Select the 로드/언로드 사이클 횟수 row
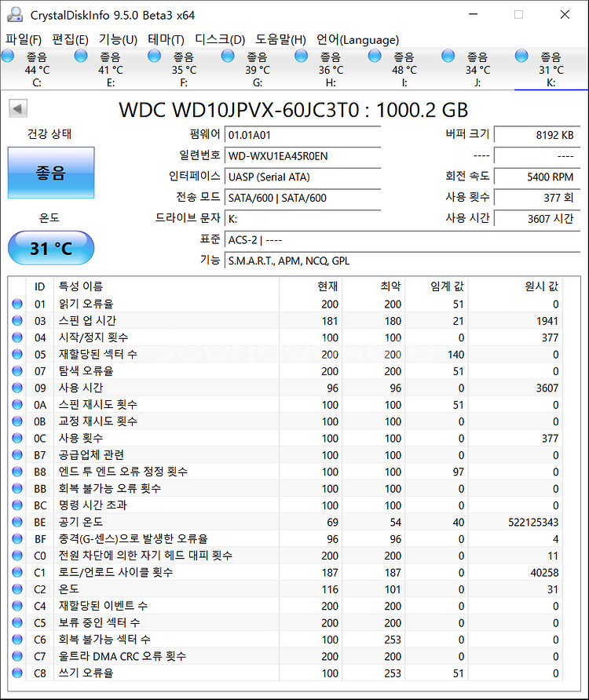Image resolution: width=589 pixels, height=700 pixels. tap(286, 572)
